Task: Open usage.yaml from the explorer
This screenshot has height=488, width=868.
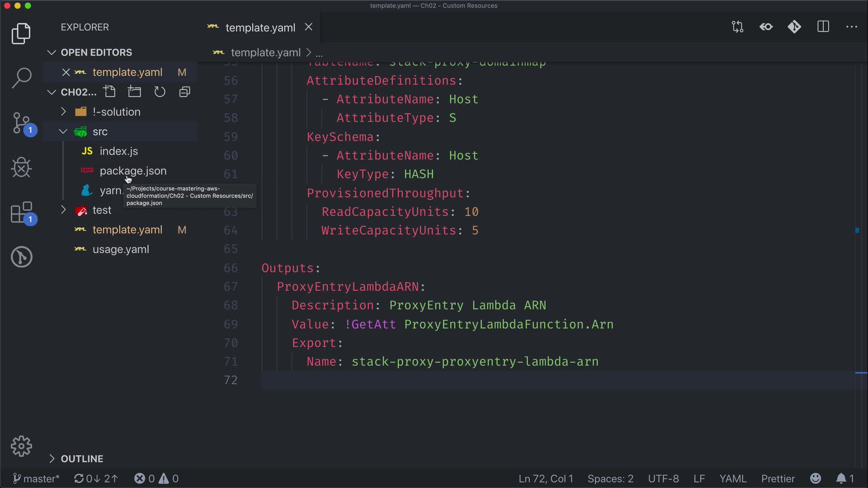Action: pyautogui.click(x=121, y=249)
